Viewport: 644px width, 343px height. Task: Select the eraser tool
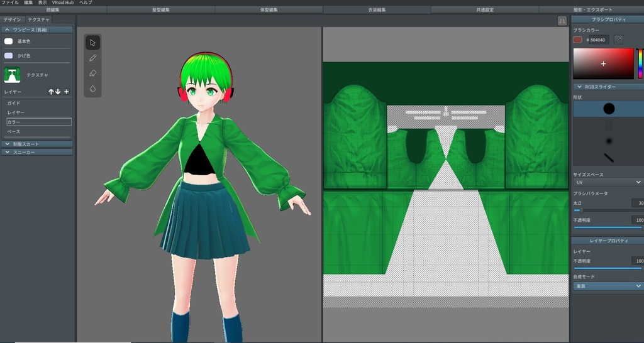pos(92,73)
